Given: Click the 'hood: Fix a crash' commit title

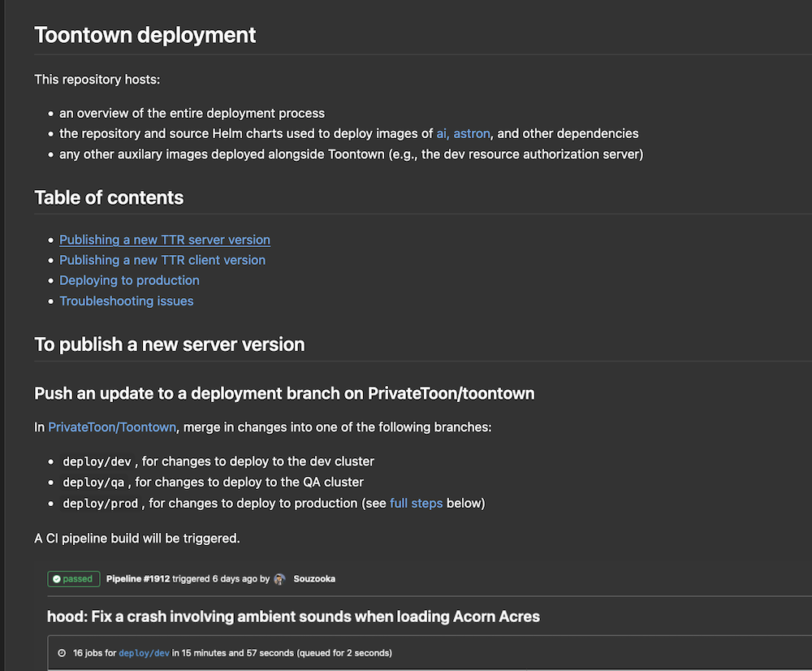Looking at the screenshot, I should (x=293, y=617).
